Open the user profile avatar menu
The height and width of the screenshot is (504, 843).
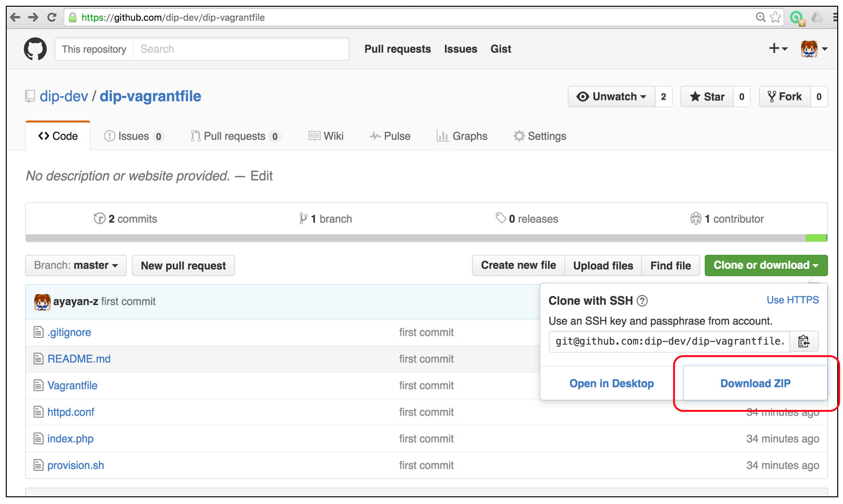[814, 49]
